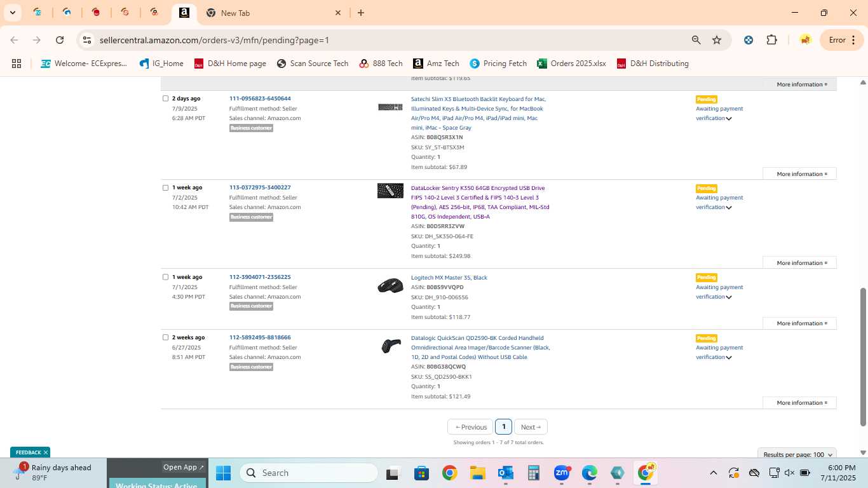Open the Pricing Fetch bookmark
Viewport: 868px width, 488px height.
[x=498, y=64]
